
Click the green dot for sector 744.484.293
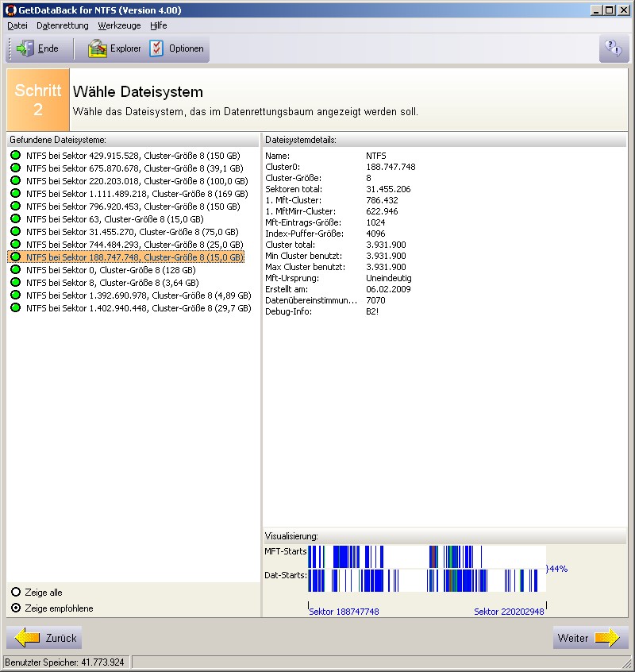click(15, 245)
